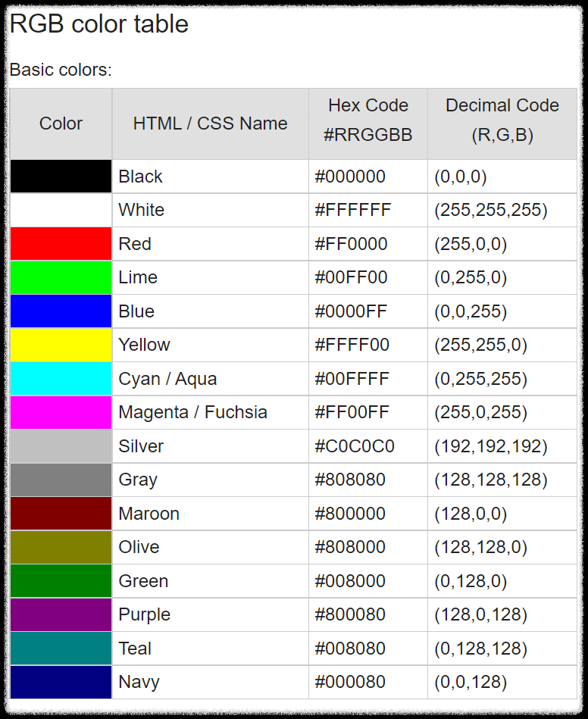This screenshot has width=588, height=719.
Task: Click decimal code '(0,0,128)'
Action: pos(471,683)
